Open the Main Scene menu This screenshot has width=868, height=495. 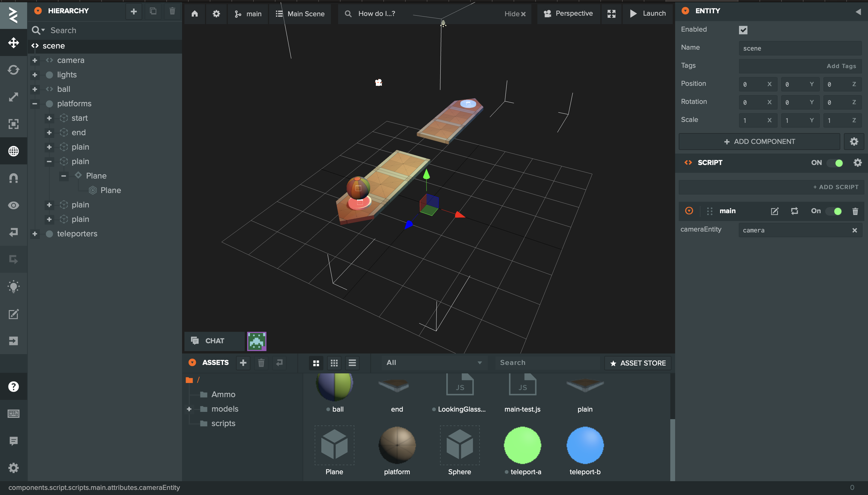click(x=300, y=14)
